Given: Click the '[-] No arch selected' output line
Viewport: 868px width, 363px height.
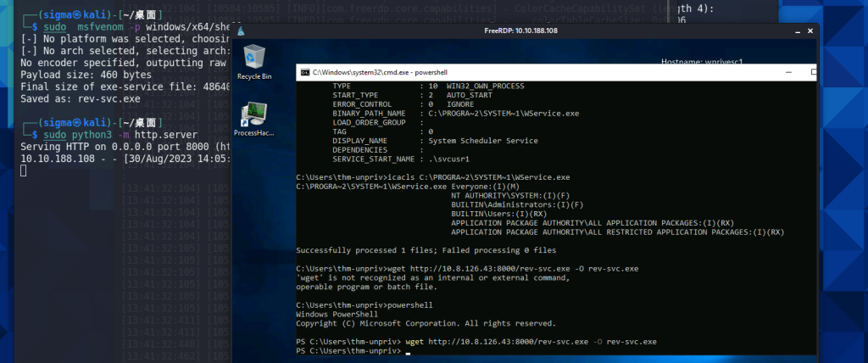Looking at the screenshot, I should 125,50.
